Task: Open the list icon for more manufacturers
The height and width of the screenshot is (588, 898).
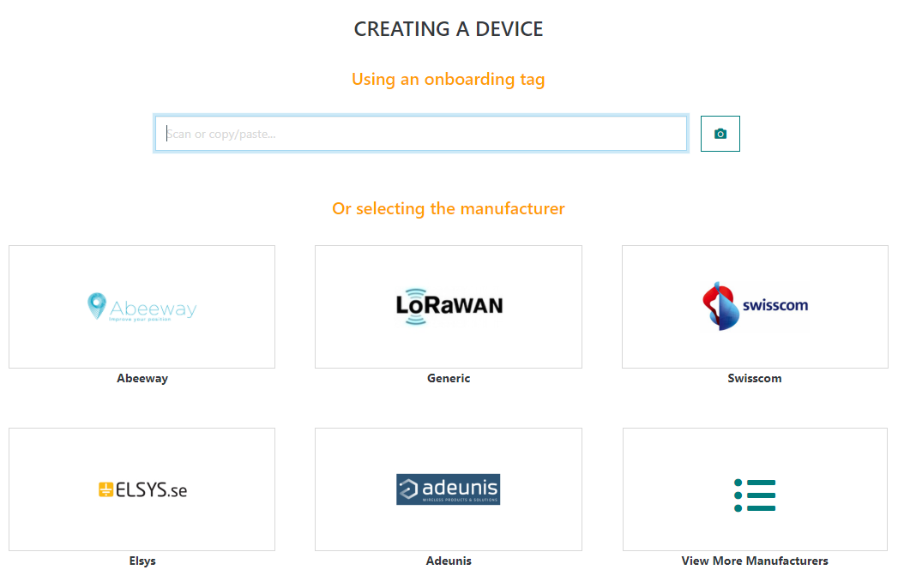Action: [x=755, y=495]
